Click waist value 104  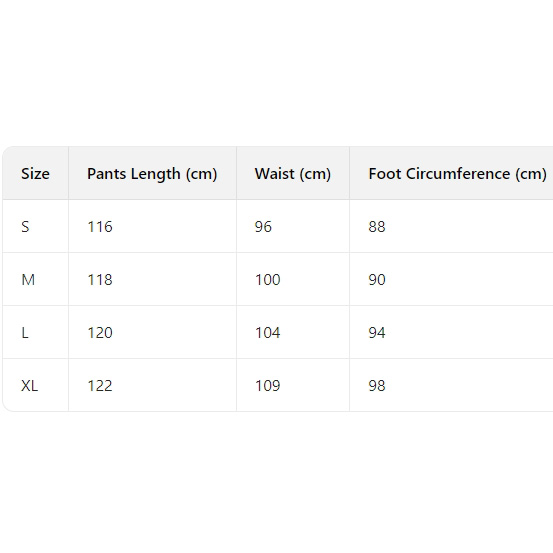(x=268, y=333)
